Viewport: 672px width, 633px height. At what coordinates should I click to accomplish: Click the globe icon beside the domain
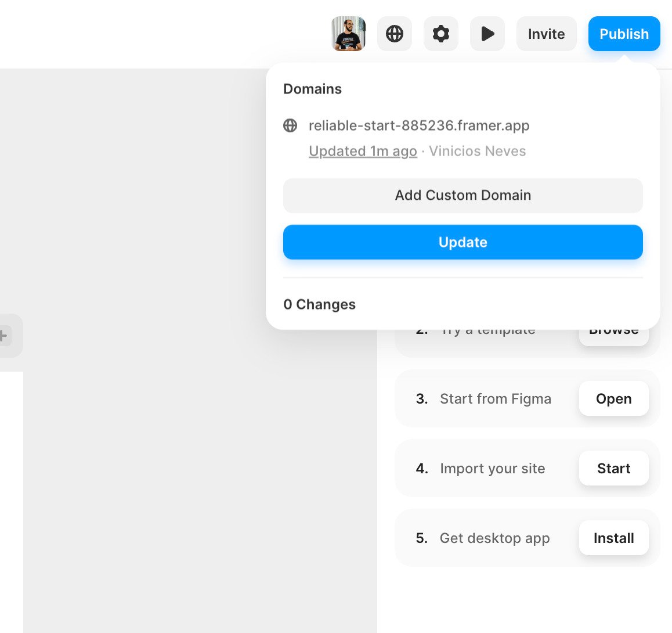[290, 125]
